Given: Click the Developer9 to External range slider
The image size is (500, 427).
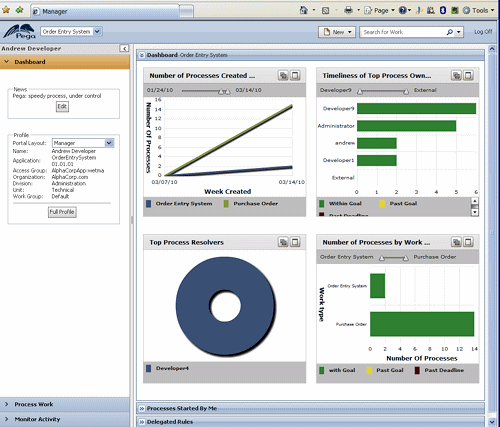Looking at the screenshot, I should click(383, 91).
